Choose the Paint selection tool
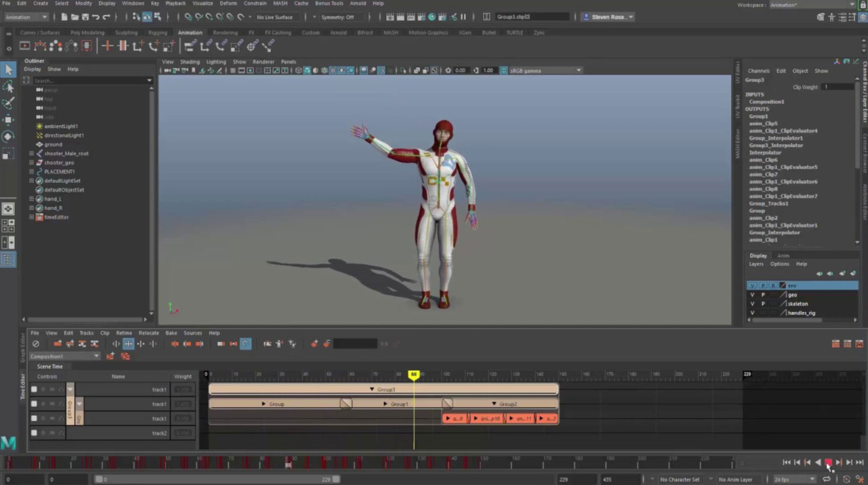 tap(8, 103)
